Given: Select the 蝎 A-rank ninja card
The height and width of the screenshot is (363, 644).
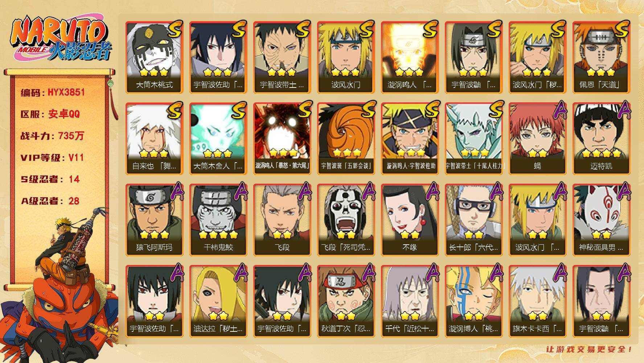Looking at the screenshot, I should (538, 139).
